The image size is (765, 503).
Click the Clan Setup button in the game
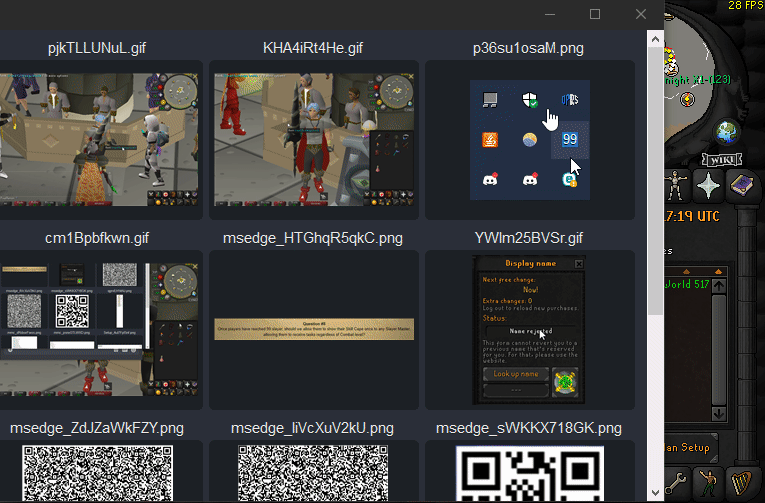click(x=691, y=448)
